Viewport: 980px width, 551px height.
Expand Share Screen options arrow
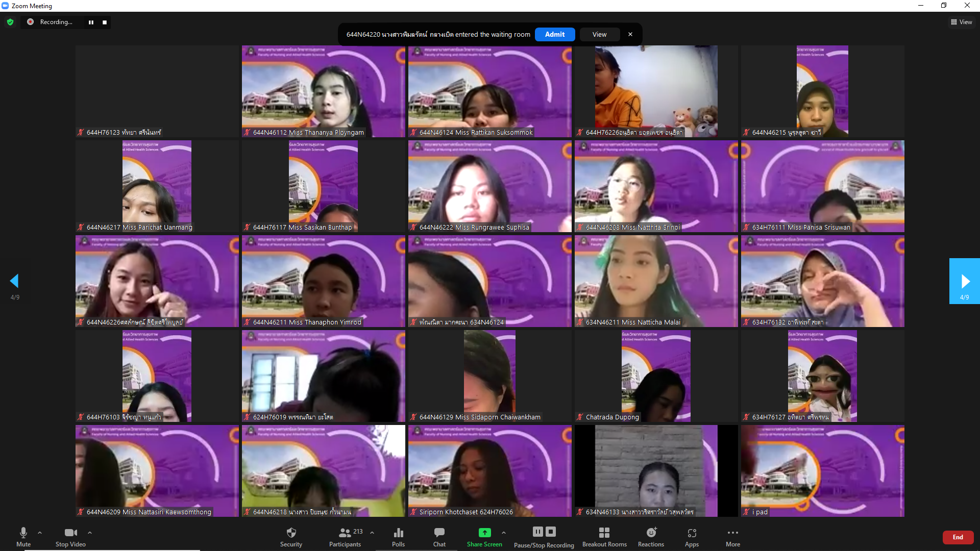tap(504, 533)
